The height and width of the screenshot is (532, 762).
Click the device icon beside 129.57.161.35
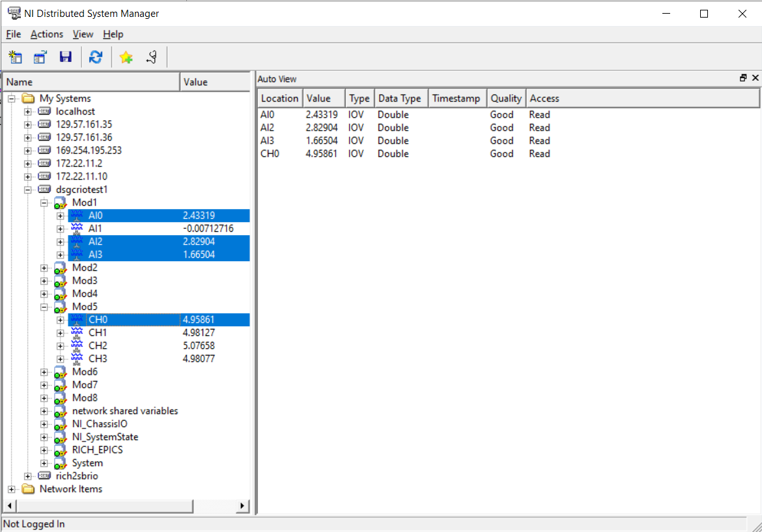pyautogui.click(x=44, y=124)
